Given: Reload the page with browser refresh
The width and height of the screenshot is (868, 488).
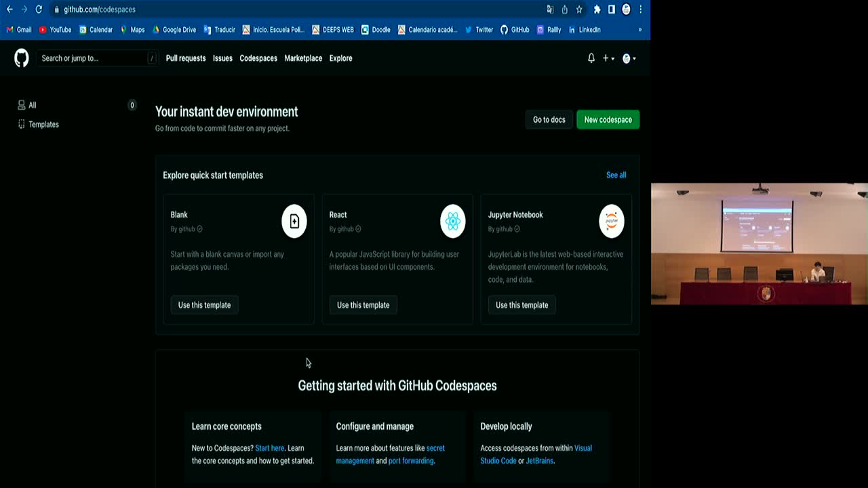Looking at the screenshot, I should pos(39,9).
